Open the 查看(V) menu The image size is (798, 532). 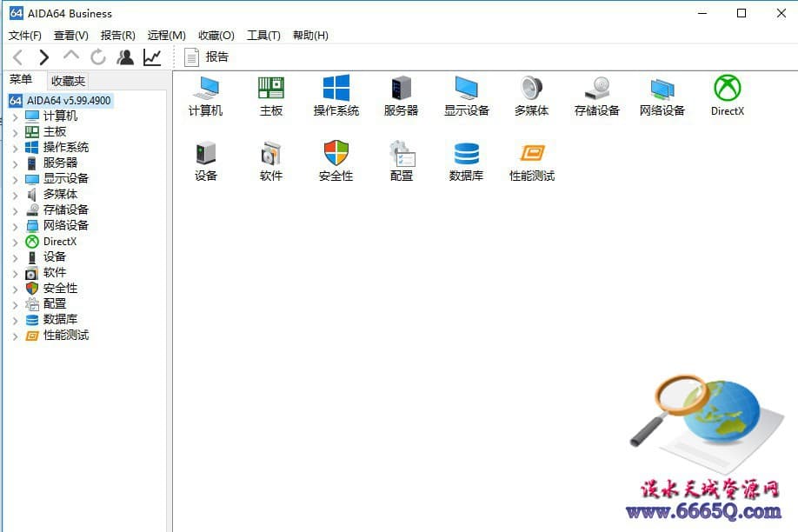pos(71,35)
